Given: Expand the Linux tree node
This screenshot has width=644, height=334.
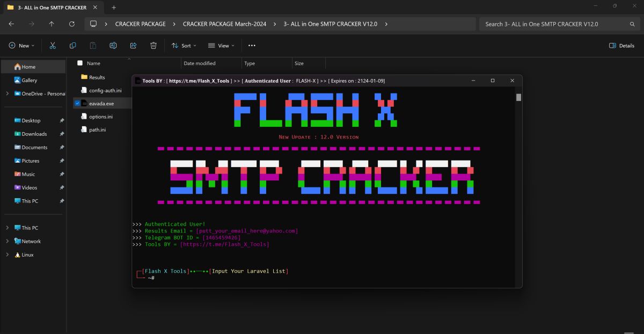Looking at the screenshot, I should coord(7,255).
